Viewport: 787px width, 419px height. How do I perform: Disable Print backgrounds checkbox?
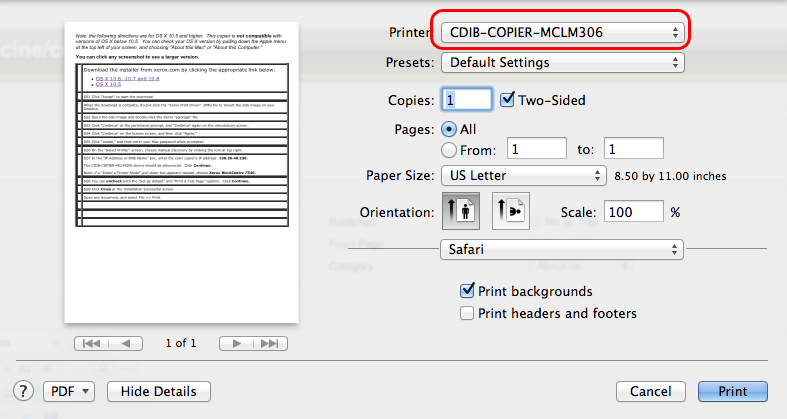pos(467,291)
